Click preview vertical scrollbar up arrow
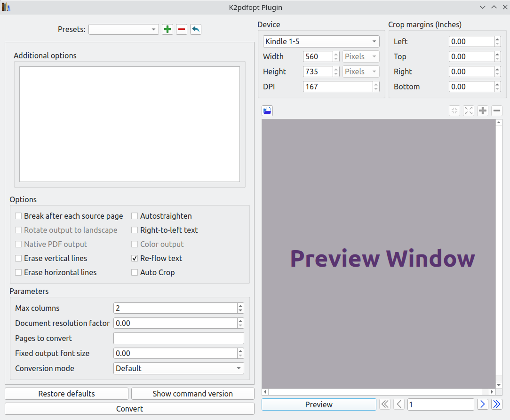 499,123
